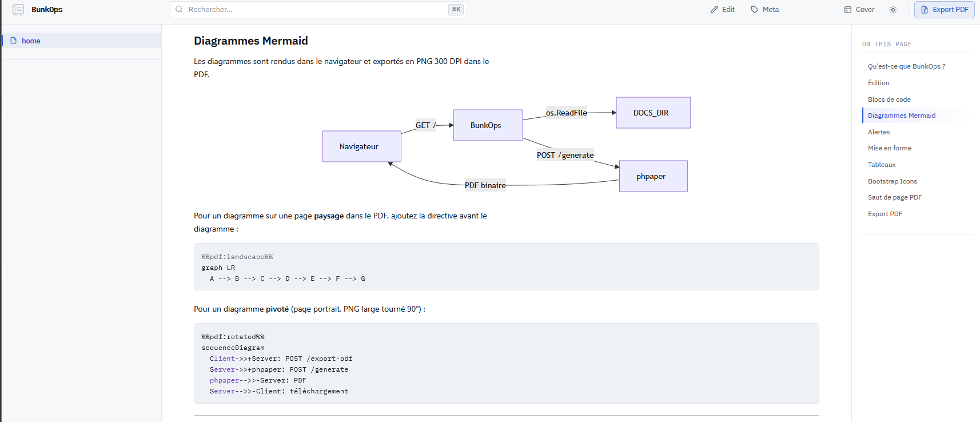The height and width of the screenshot is (422, 980).
Task: Click the bold word pivoté
Action: [x=277, y=309]
